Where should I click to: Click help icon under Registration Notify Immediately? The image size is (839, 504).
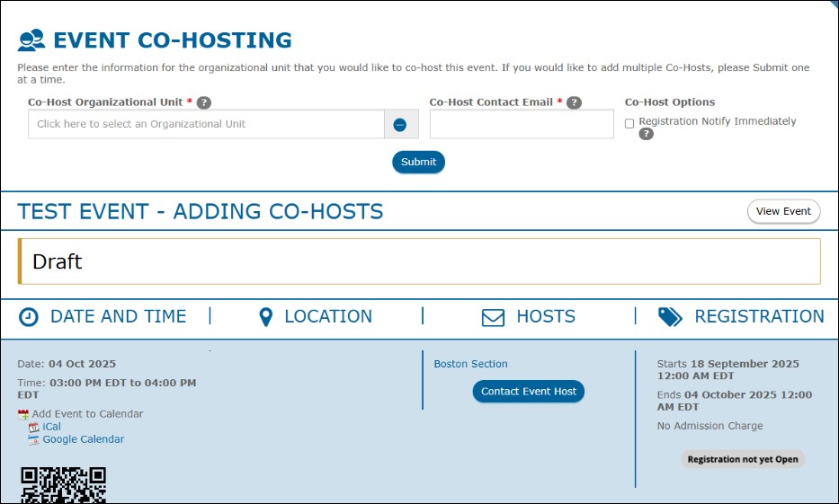[x=646, y=134]
